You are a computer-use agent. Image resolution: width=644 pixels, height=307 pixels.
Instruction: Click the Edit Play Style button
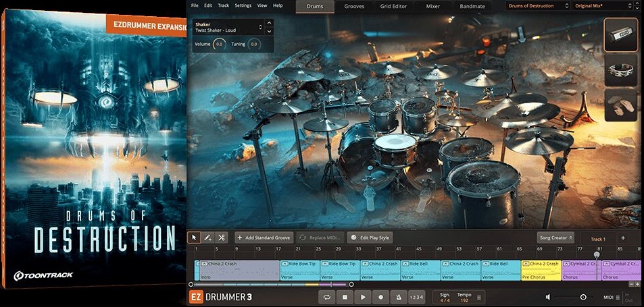pyautogui.click(x=369, y=238)
